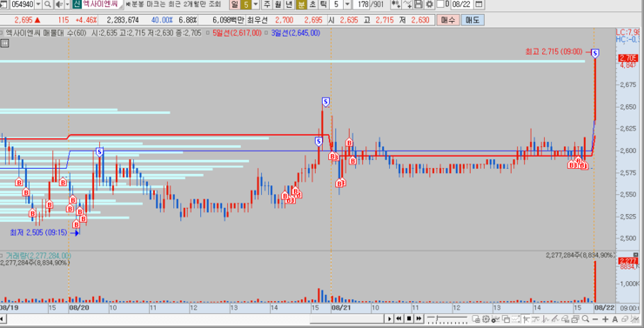Click the magnifier zoom icon in bottom toolbar
This screenshot has width=644, height=328.
coord(586,319)
